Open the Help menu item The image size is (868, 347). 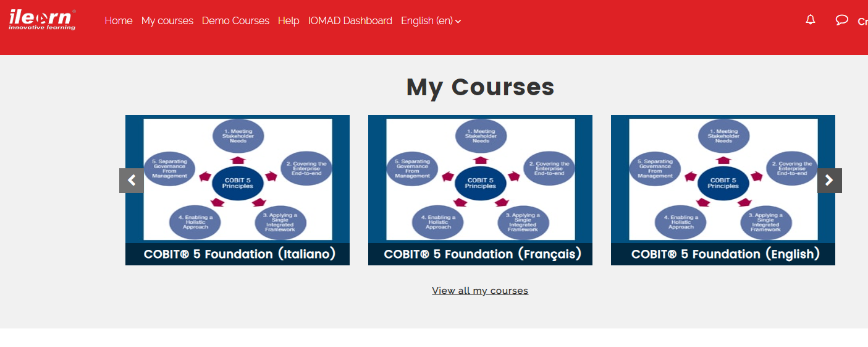point(289,20)
